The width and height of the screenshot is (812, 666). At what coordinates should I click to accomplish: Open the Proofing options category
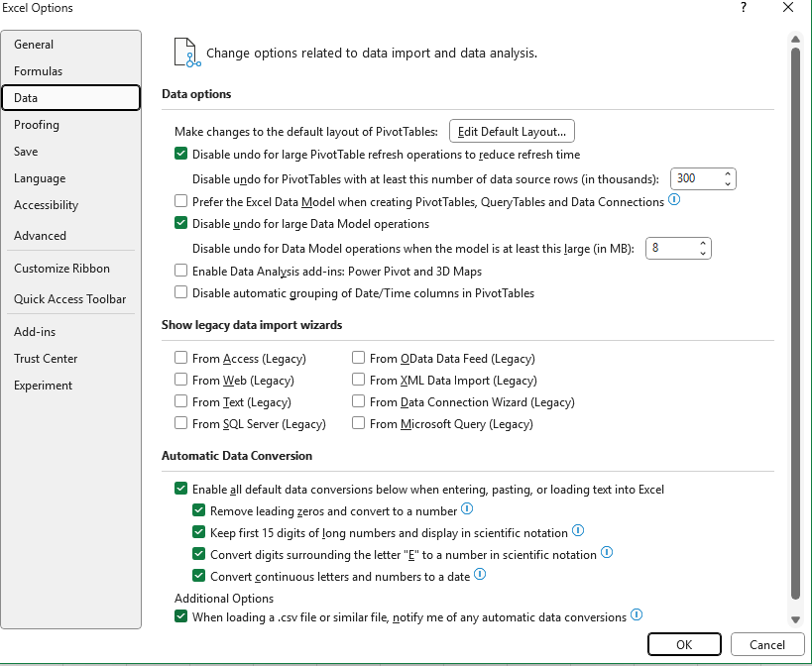click(71, 125)
